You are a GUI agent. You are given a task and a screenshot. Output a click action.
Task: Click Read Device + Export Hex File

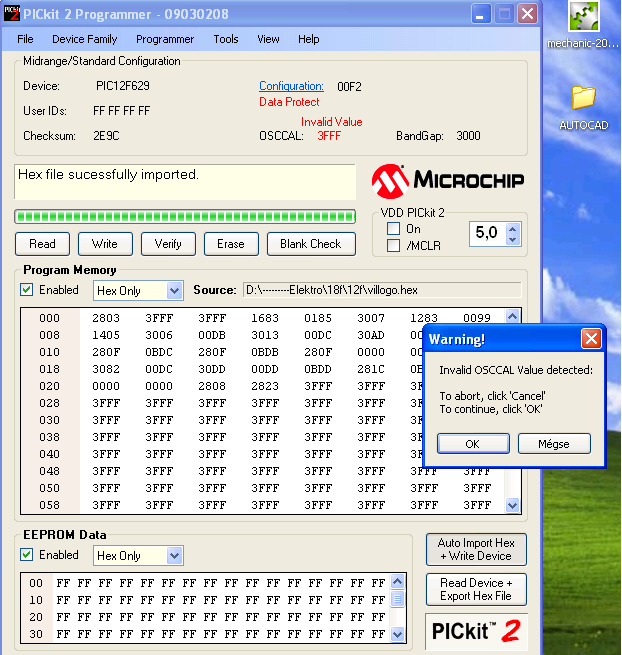(476, 589)
